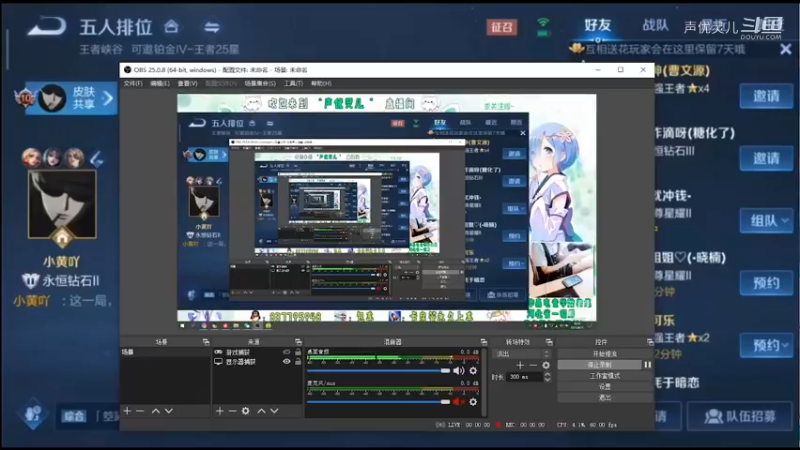Select the 综合 chat tab
Screen dimensions: 800x450
pos(73,416)
